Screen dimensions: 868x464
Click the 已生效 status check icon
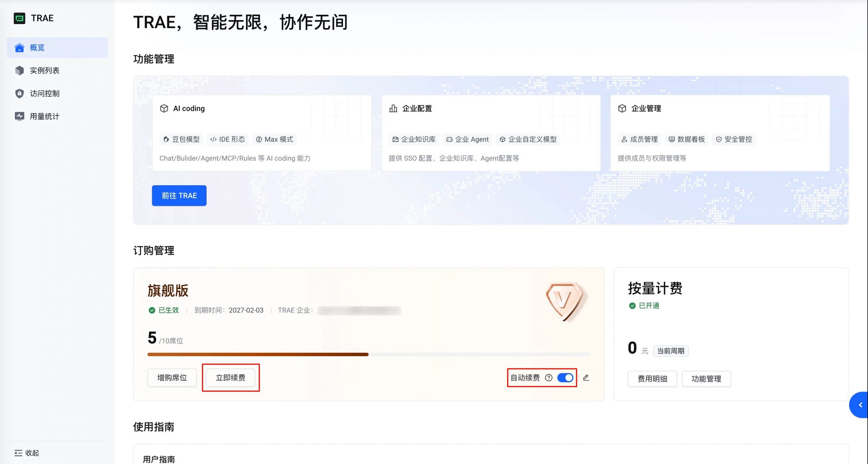(152, 310)
